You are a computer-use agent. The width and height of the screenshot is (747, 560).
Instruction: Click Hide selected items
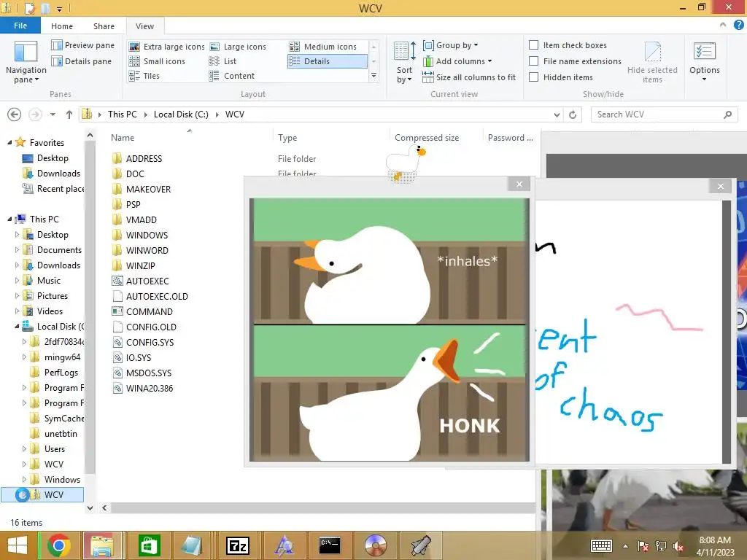[652, 63]
